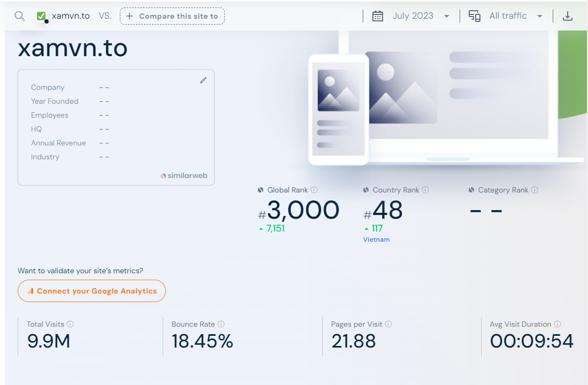Click Global Rank info icon
The height and width of the screenshot is (385, 588).
[x=315, y=190]
